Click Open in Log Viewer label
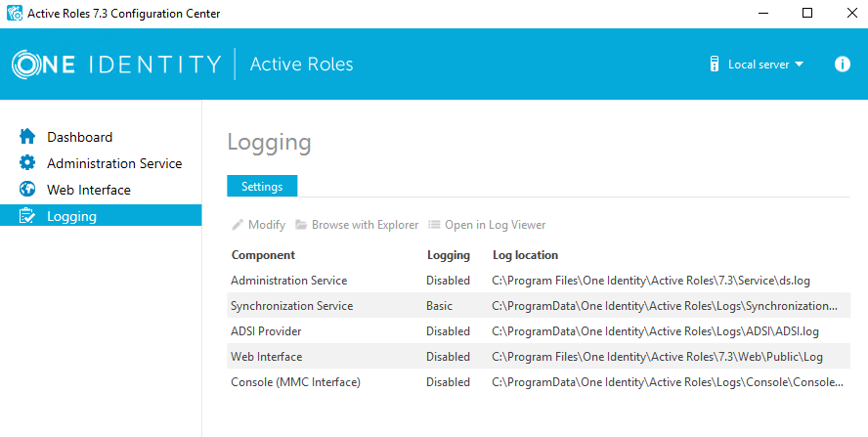Viewport: 868px width, 437px height. (x=496, y=224)
